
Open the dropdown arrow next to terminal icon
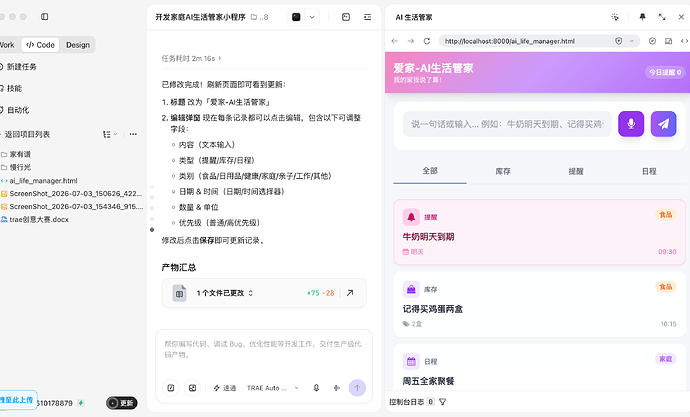pyautogui.click(x=312, y=17)
